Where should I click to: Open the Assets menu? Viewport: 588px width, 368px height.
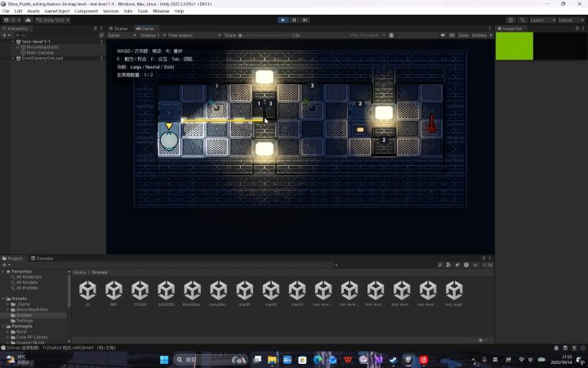click(33, 11)
